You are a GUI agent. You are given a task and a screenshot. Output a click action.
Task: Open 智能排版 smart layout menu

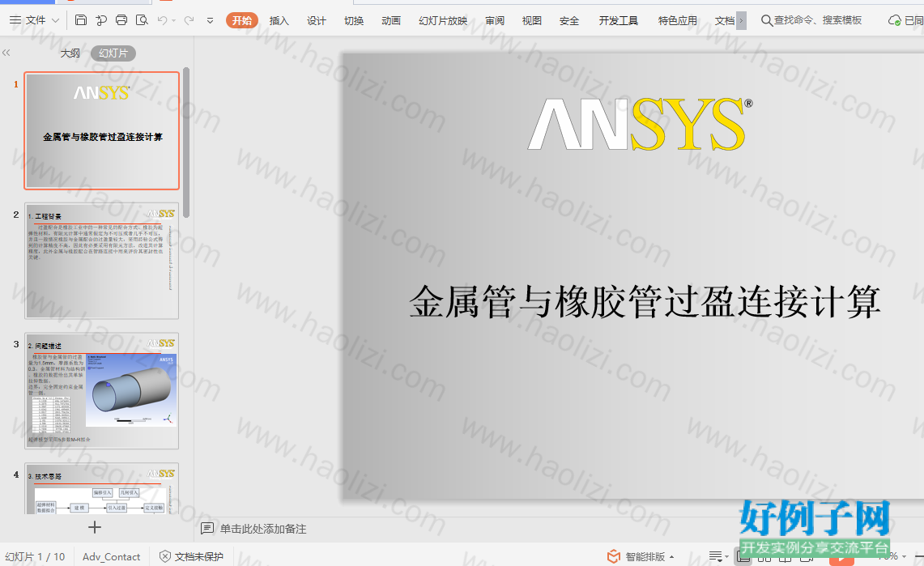(641, 556)
